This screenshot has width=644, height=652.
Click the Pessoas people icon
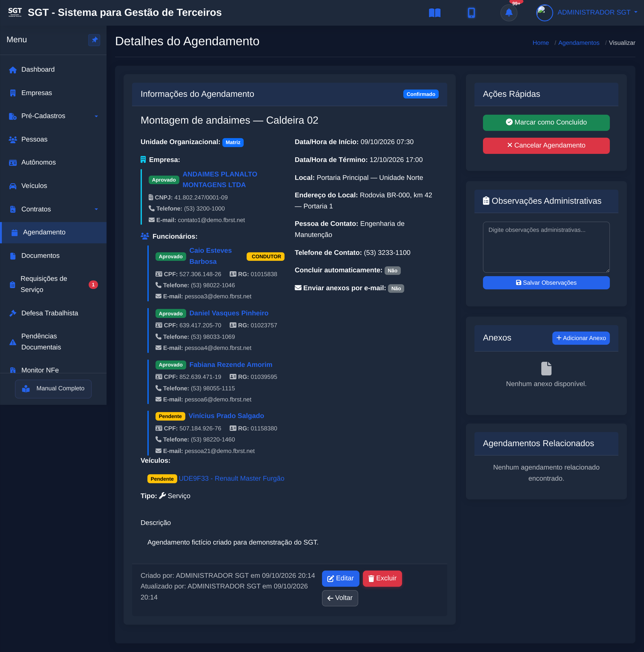13,139
